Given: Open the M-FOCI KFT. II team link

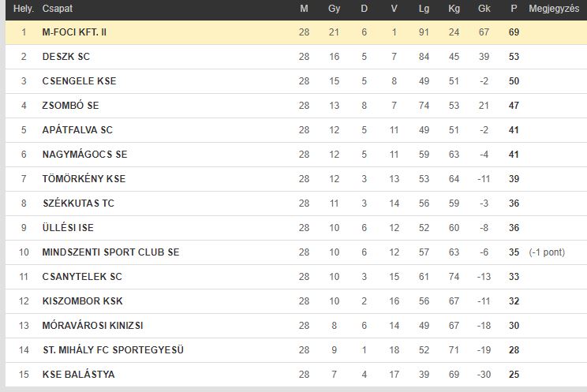Looking at the screenshot, I should pos(74,32).
